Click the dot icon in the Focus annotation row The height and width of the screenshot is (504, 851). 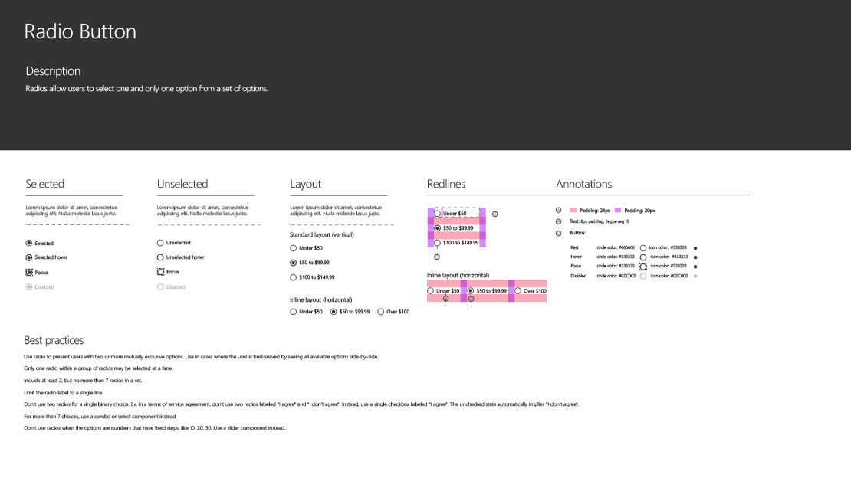[x=695, y=267]
